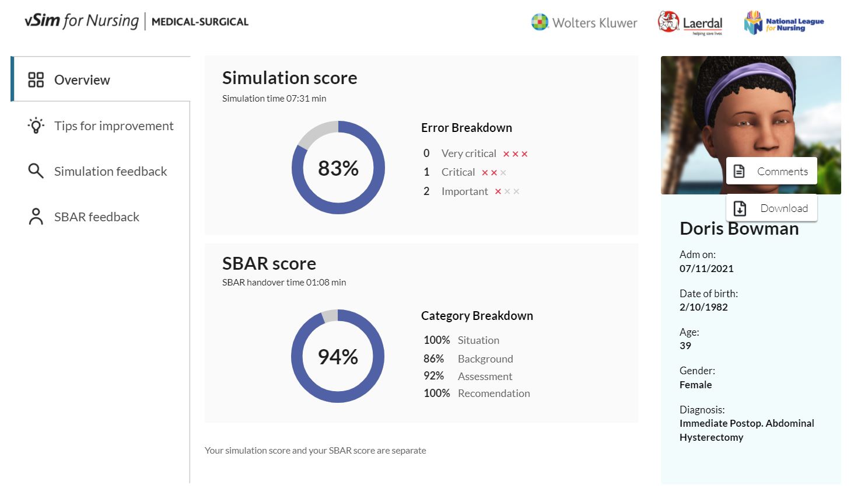The height and width of the screenshot is (498, 868).
Task: Open Tips for improvement section
Action: click(x=101, y=126)
